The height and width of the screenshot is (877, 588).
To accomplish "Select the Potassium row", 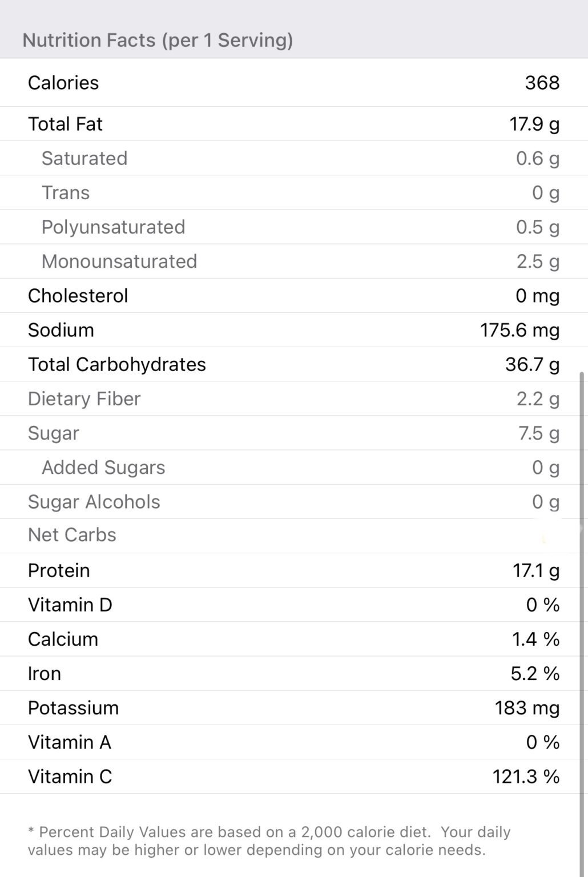I will coord(293,708).
